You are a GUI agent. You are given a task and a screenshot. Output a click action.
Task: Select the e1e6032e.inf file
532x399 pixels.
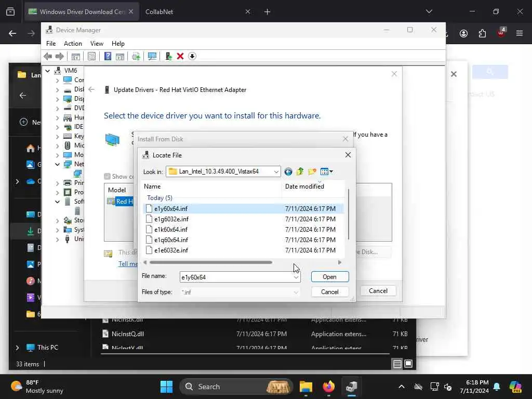[x=171, y=250]
